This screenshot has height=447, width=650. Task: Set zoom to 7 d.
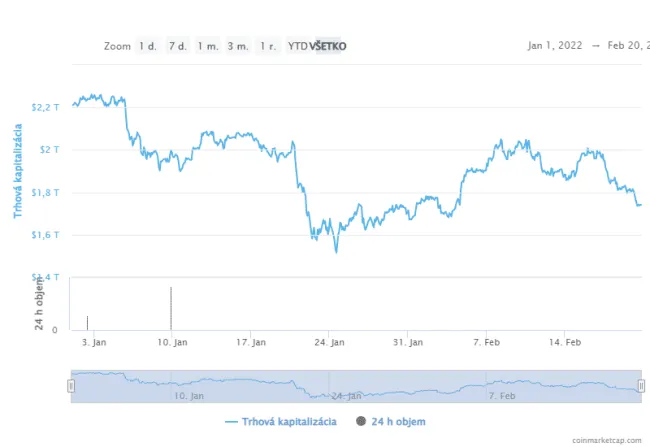(178, 46)
